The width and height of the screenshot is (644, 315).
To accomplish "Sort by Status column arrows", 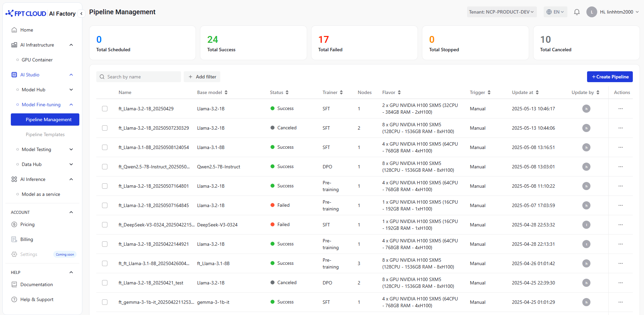I will (x=287, y=92).
